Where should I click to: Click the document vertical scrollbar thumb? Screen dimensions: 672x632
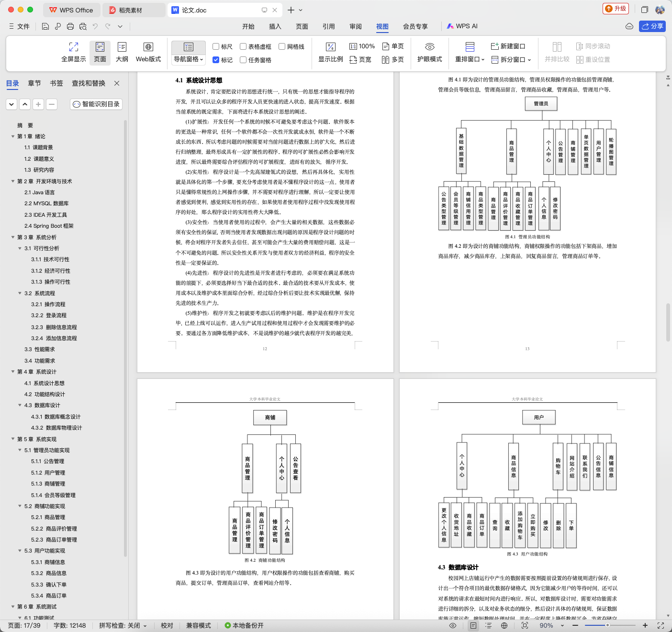pos(668,322)
